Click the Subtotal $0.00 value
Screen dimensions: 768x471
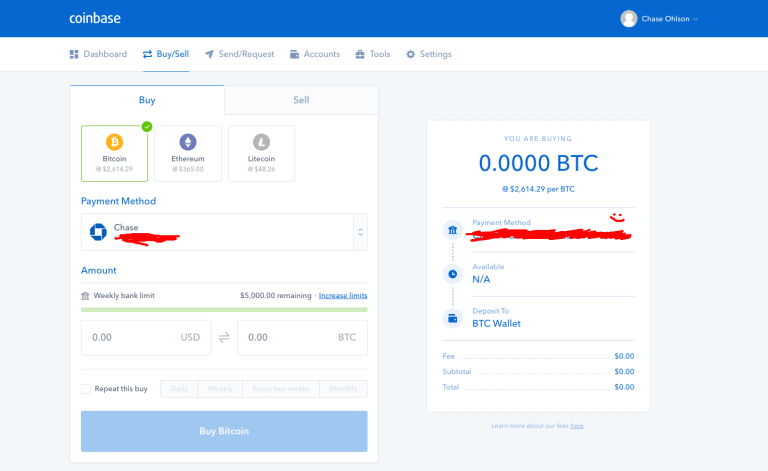624,372
